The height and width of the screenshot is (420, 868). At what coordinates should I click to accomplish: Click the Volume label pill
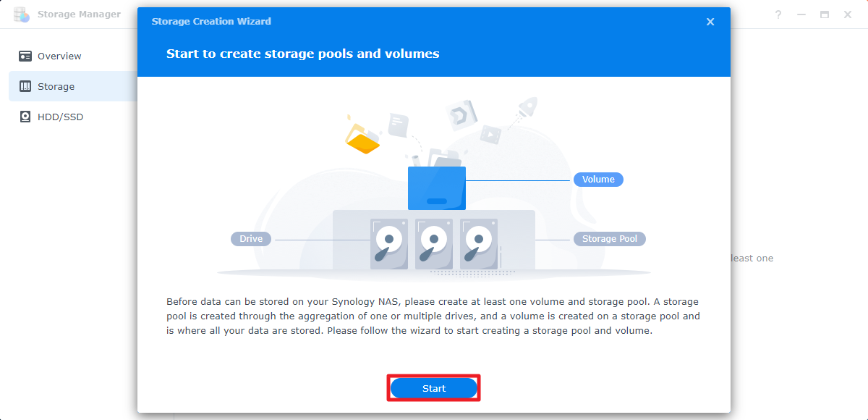click(598, 180)
